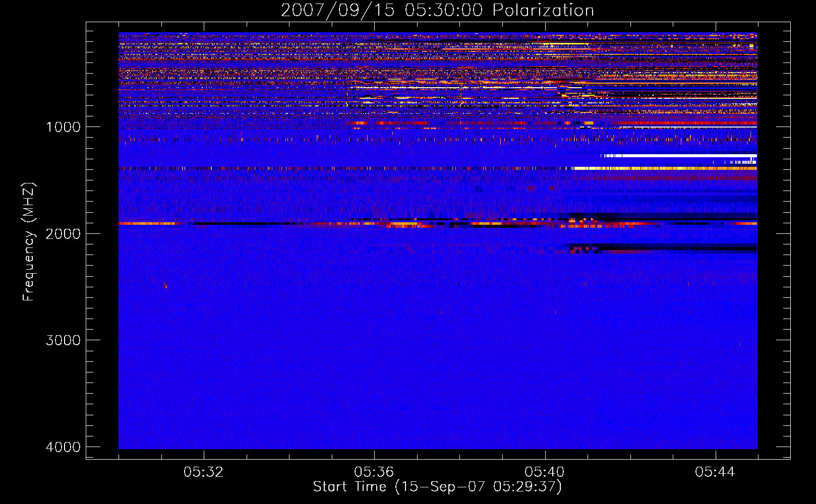Click the 'Frequency (MHZ)' axis label
The image size is (816, 504).
[29, 241]
